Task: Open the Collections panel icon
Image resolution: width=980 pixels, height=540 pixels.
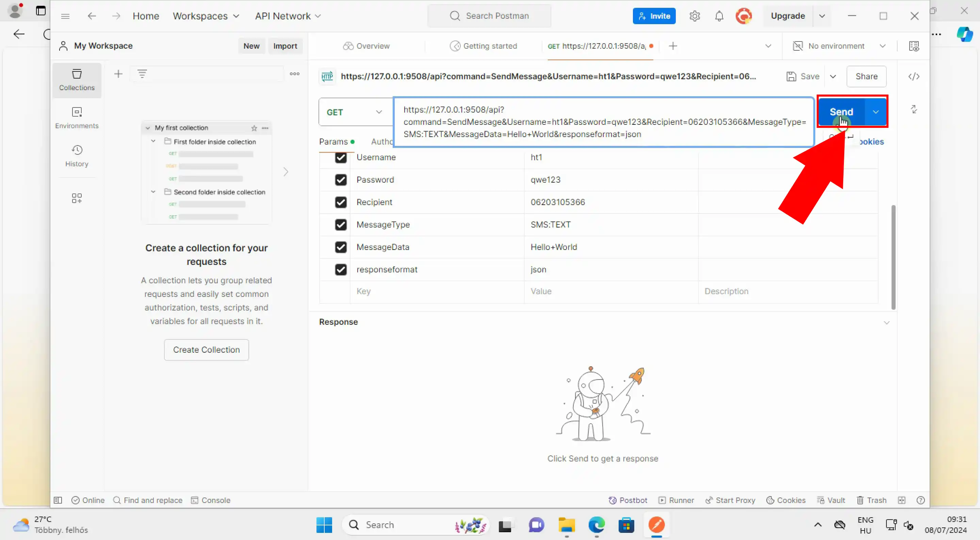Action: point(77,79)
